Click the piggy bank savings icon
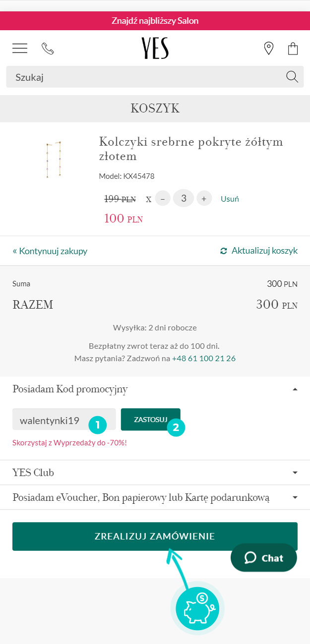Image resolution: width=310 pixels, height=644 pixels. [x=197, y=608]
